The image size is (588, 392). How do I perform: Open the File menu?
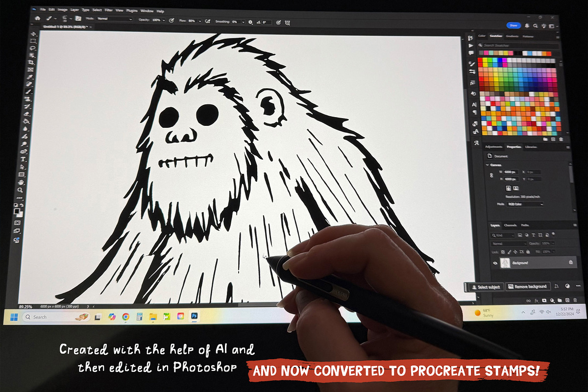tap(43, 10)
